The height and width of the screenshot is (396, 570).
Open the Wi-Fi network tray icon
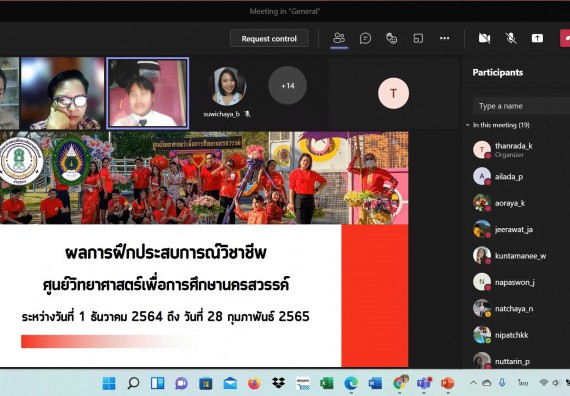544,383
